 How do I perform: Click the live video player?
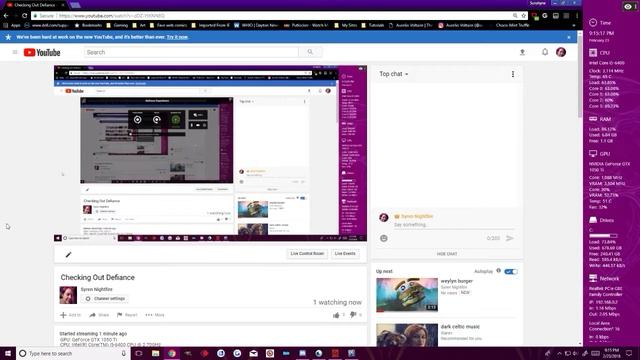point(211,153)
